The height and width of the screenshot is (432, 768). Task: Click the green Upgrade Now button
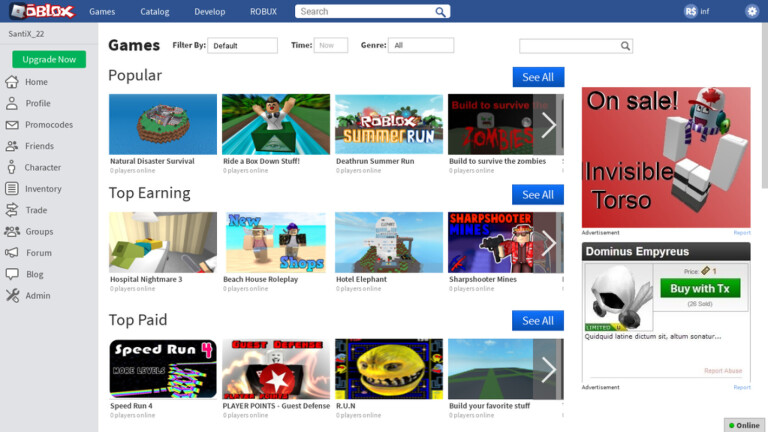[x=49, y=59]
